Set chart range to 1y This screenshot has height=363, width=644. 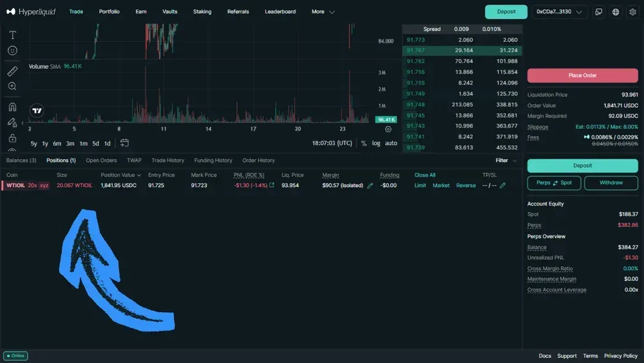tap(45, 144)
